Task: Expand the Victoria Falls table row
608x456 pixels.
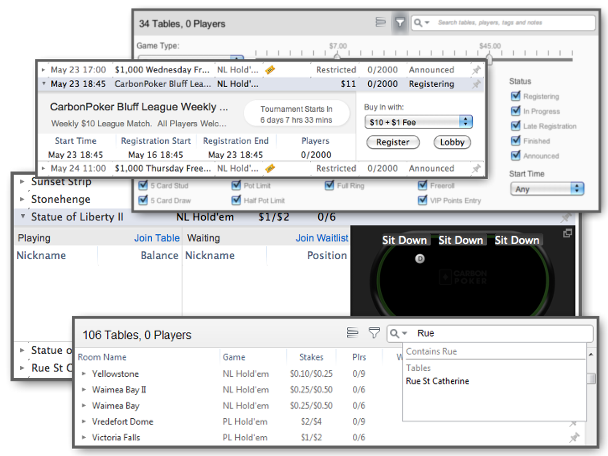Action: click(x=84, y=437)
